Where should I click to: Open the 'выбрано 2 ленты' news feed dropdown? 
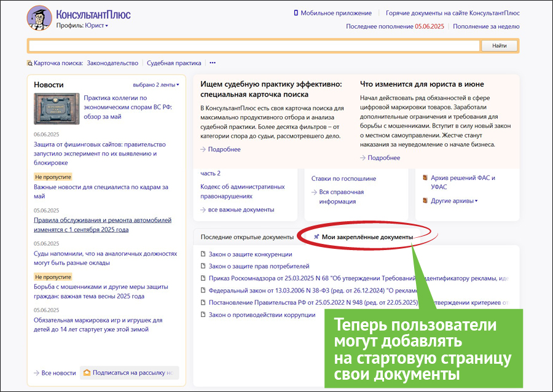tap(156, 85)
